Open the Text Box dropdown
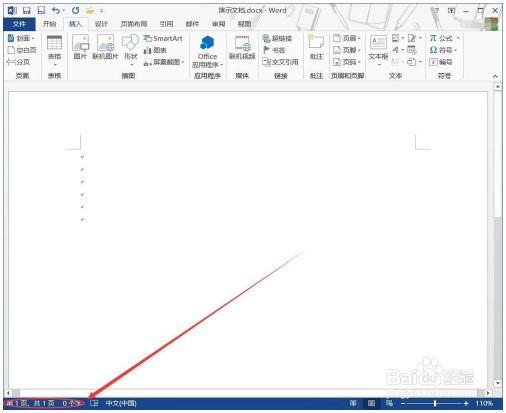Image resolution: width=506 pixels, height=413 pixels. pyautogui.click(x=378, y=51)
